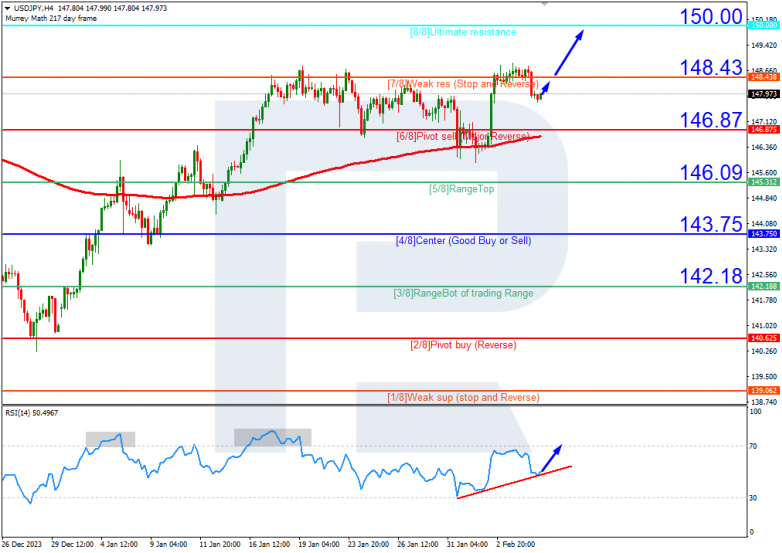The image size is (782, 553).
Task: Select the 26 Dec 2023 date on time axis
Action: [x=22, y=544]
